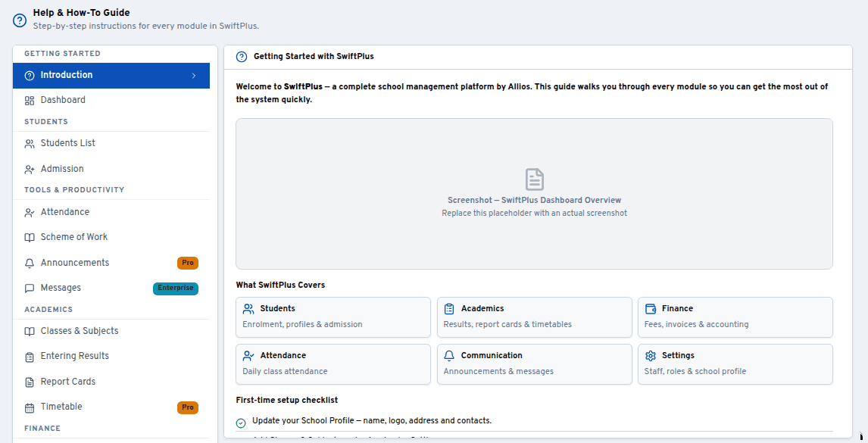868x443 pixels.
Task: Click the Finance card wallet icon
Action: tap(651, 309)
